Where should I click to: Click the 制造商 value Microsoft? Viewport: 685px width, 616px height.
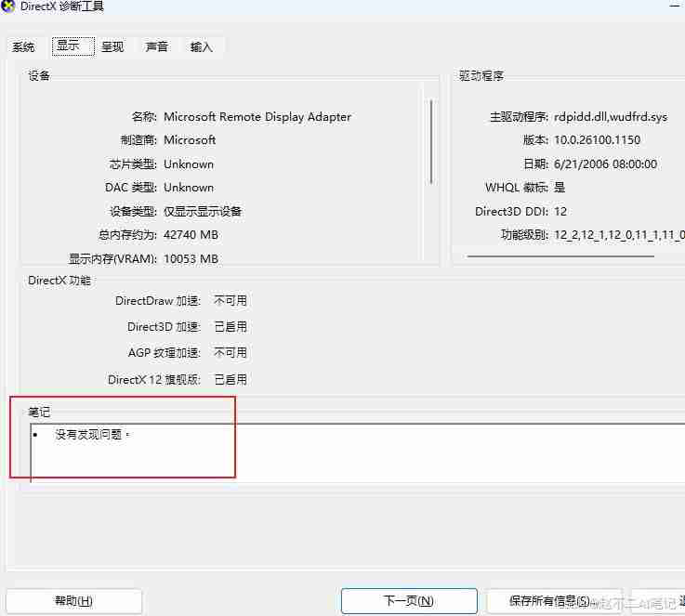[190, 140]
